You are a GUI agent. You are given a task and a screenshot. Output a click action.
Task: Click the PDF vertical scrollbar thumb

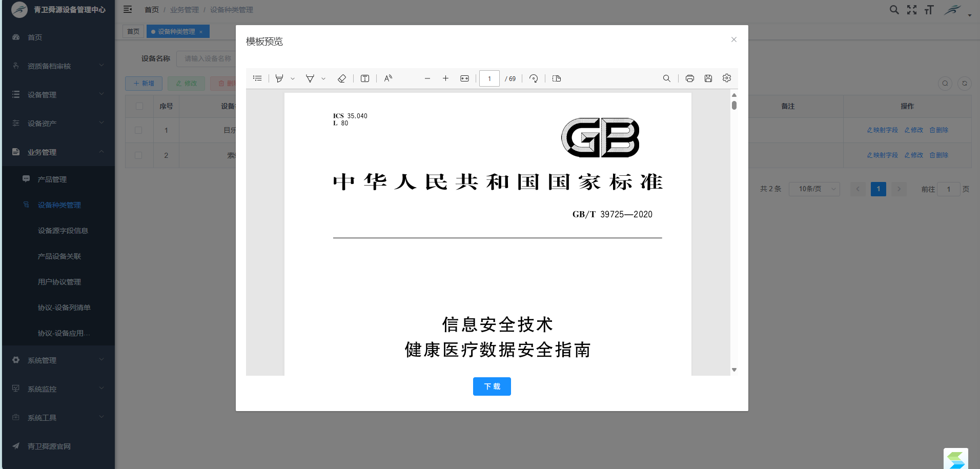coord(734,105)
